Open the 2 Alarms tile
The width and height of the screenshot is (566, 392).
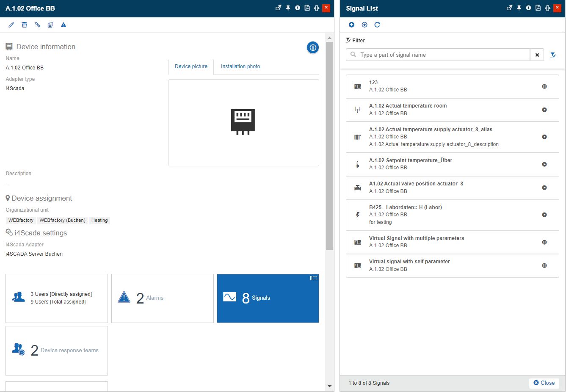(162, 298)
